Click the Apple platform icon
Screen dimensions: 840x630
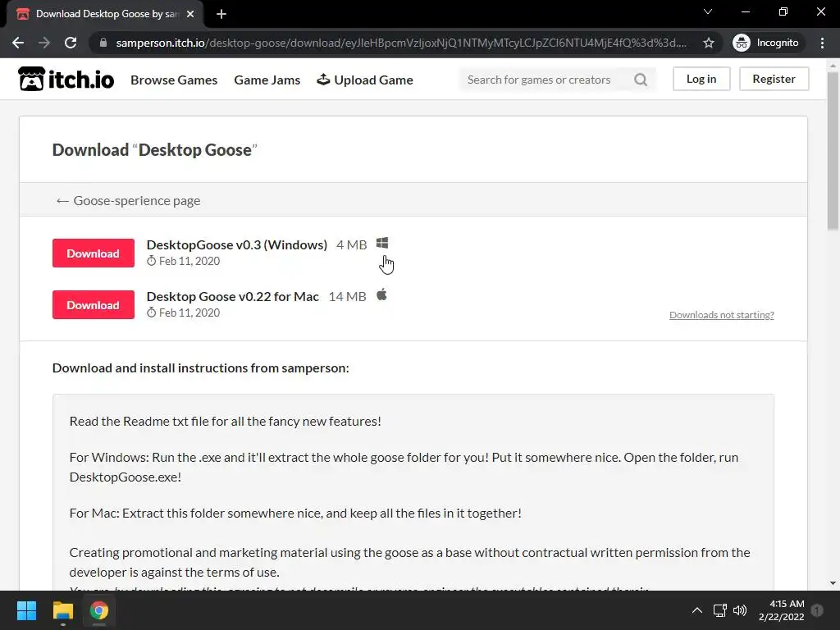click(x=381, y=294)
